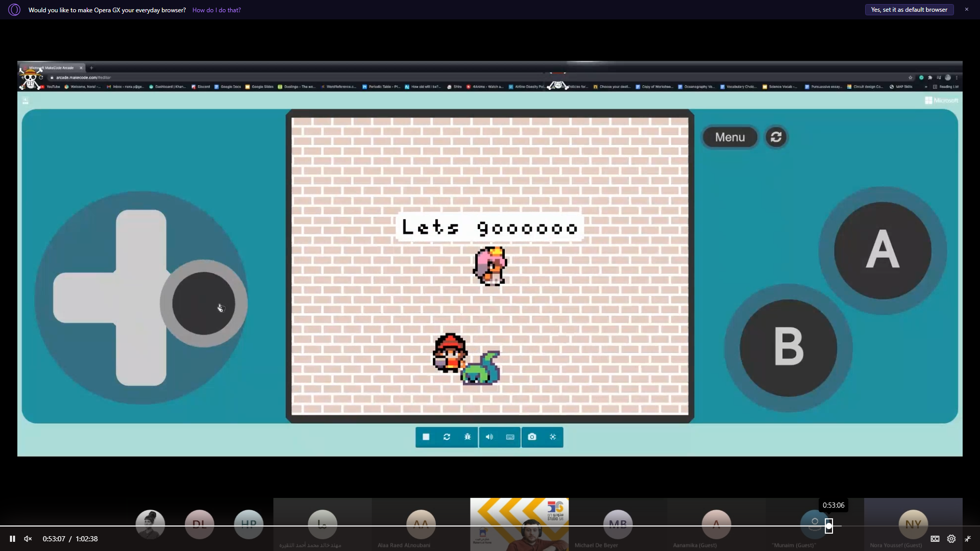
Task: Select Aanamika (Guest) participant tile
Action: (x=716, y=524)
